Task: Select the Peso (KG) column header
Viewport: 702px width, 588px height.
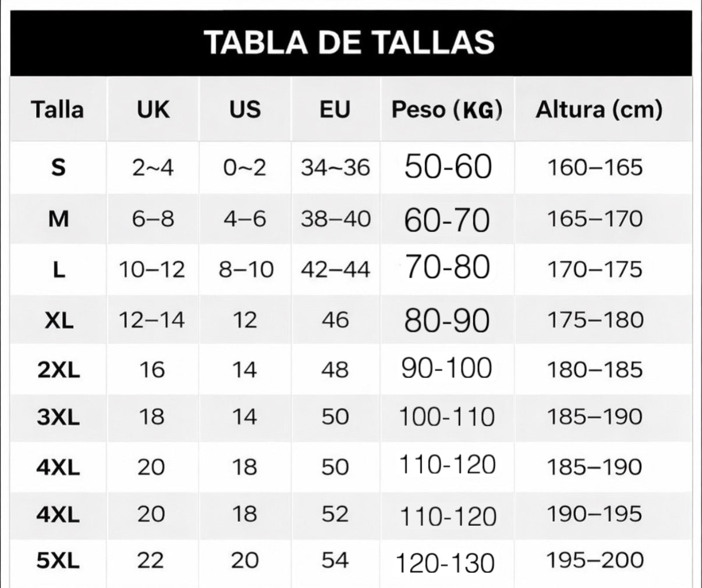Action: pos(446,109)
